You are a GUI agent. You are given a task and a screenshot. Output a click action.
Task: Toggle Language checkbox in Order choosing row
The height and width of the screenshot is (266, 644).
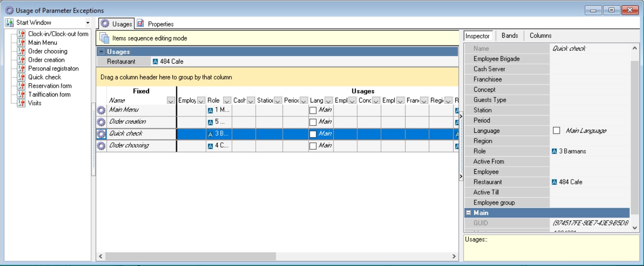point(313,146)
